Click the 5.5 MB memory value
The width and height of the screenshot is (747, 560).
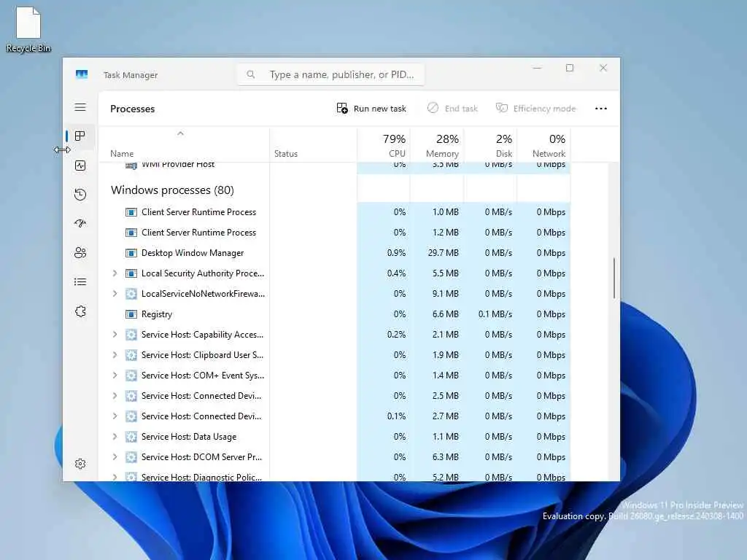pos(446,273)
